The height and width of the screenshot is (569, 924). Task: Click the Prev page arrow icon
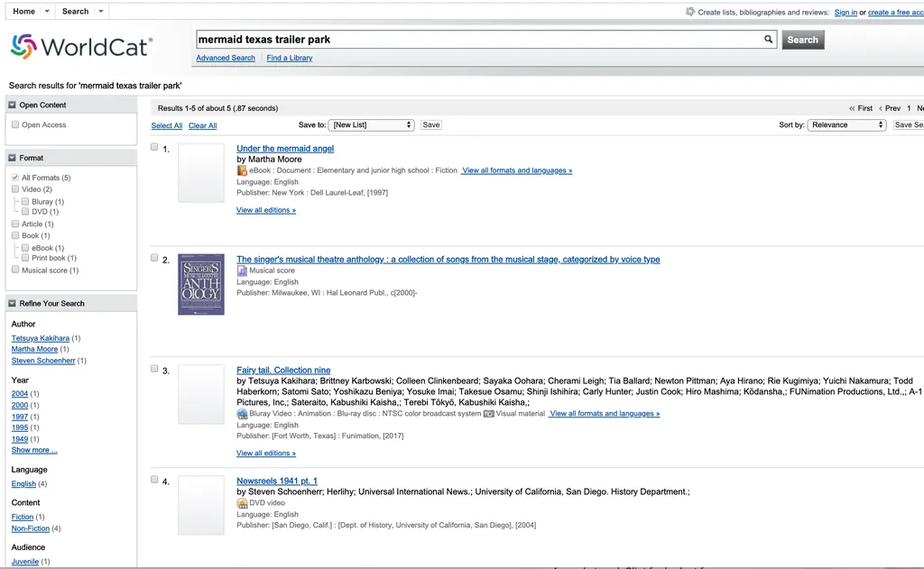coord(881,108)
